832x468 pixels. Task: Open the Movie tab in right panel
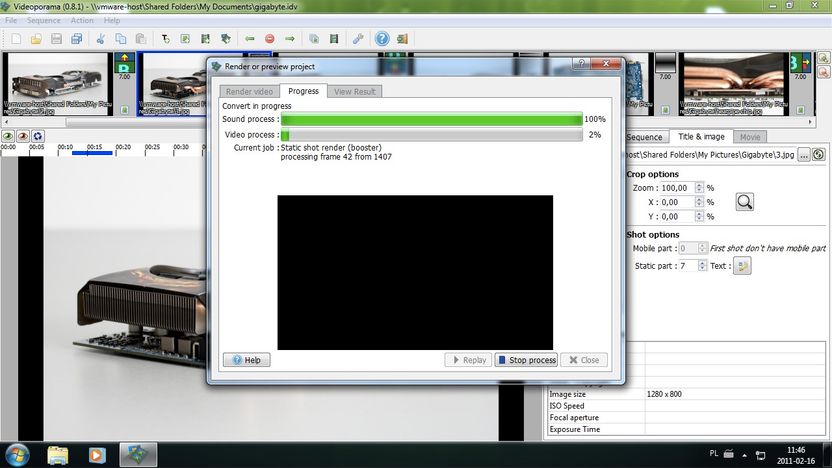click(750, 137)
